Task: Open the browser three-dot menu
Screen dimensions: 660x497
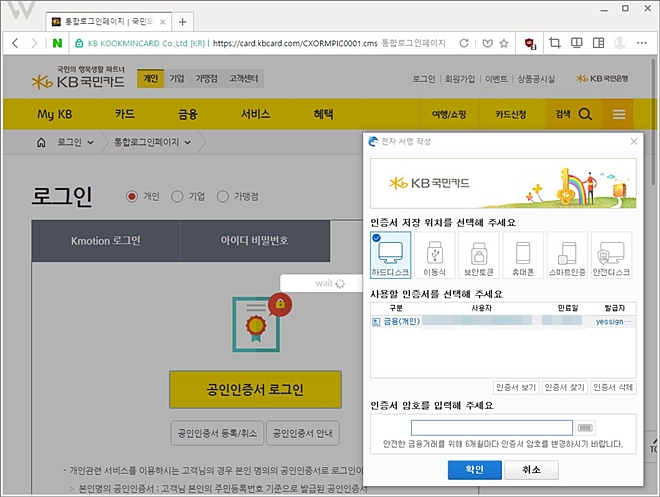Action: click(x=641, y=43)
